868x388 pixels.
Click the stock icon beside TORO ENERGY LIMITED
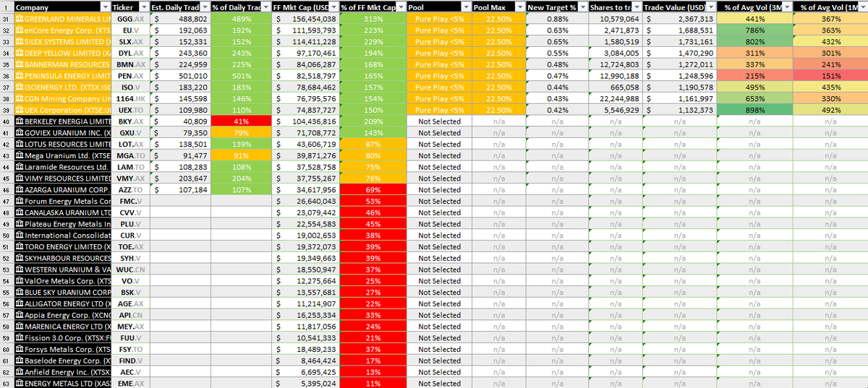pyautogui.click(x=19, y=247)
